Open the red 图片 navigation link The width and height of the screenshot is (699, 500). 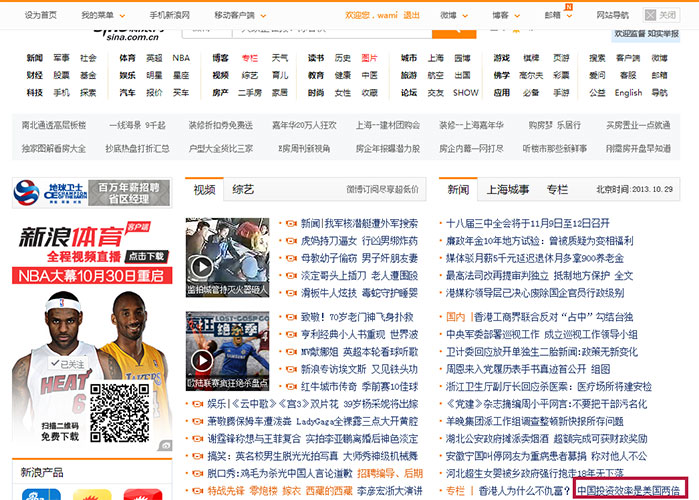(369, 58)
